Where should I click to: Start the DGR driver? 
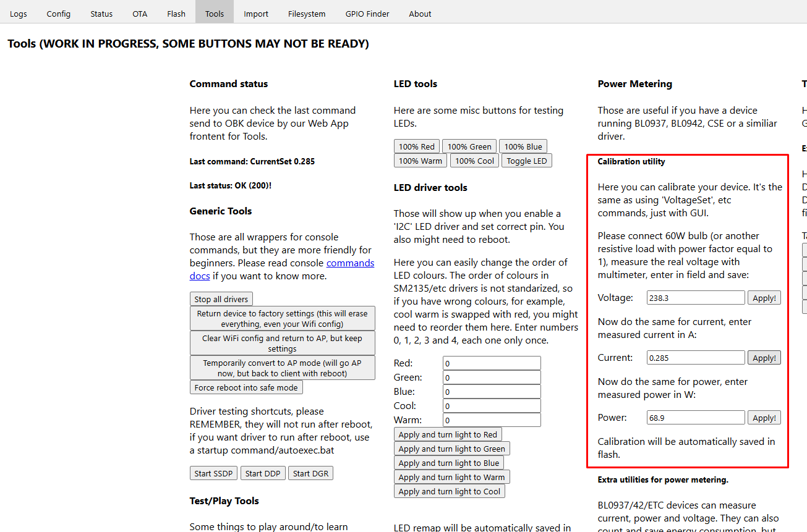click(x=310, y=473)
